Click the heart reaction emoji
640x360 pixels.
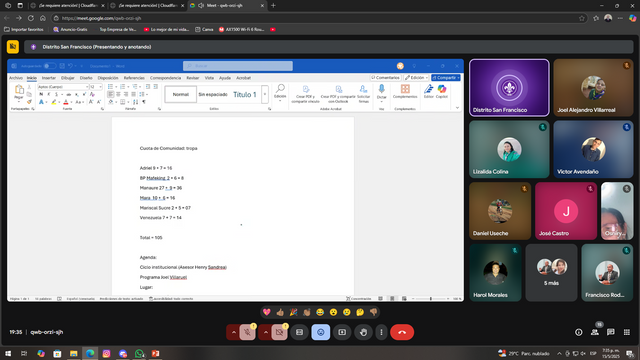coord(267,312)
